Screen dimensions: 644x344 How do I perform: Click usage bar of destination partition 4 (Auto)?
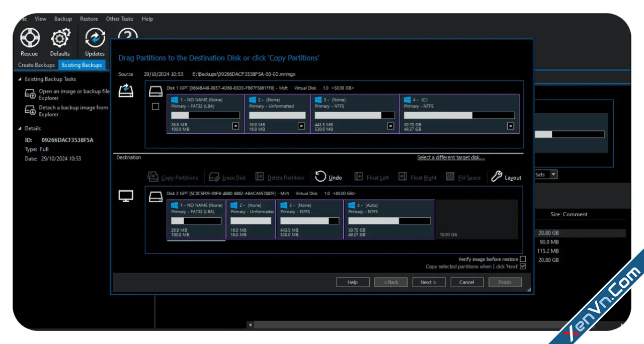click(389, 221)
